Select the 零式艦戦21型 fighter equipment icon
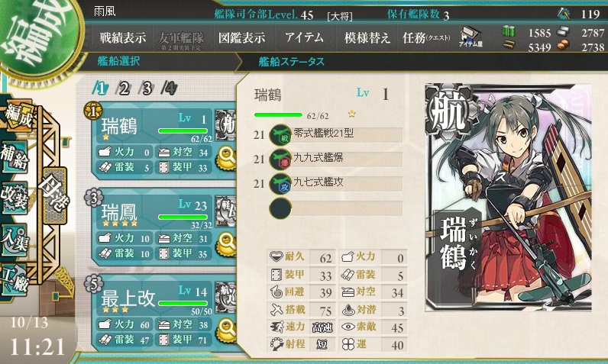The width and height of the screenshot is (608, 364). point(280,135)
